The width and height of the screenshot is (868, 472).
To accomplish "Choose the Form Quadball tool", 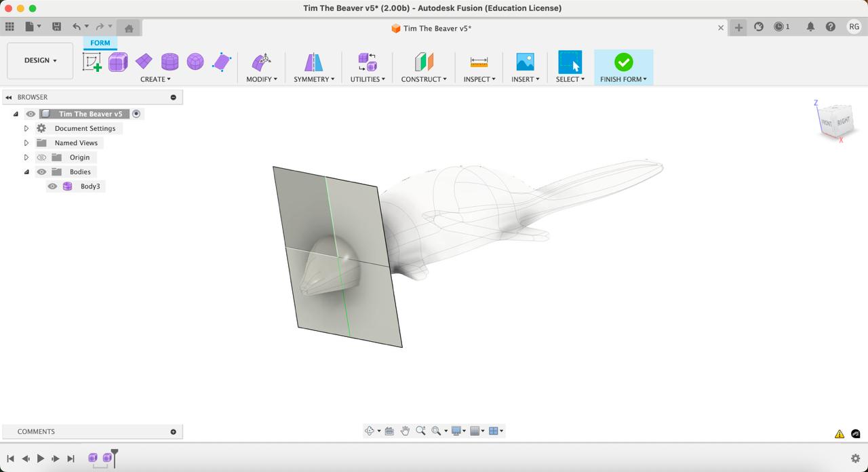I will click(195, 62).
